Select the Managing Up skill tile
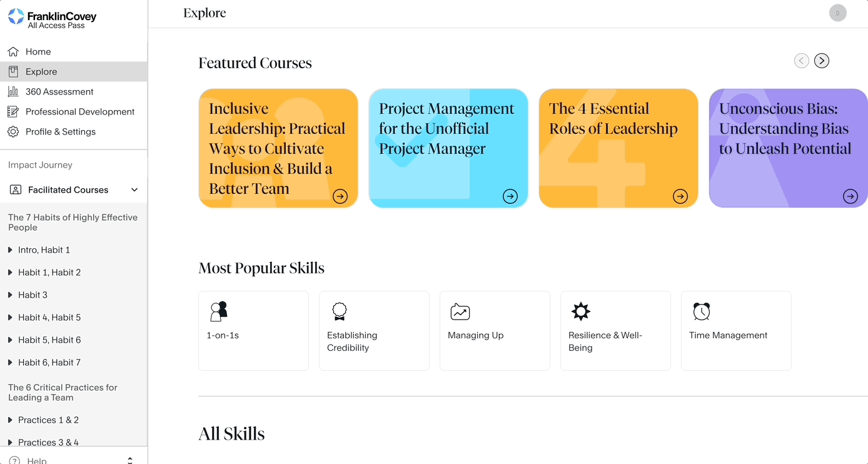Screen dimensions: 868x464 coord(495,330)
